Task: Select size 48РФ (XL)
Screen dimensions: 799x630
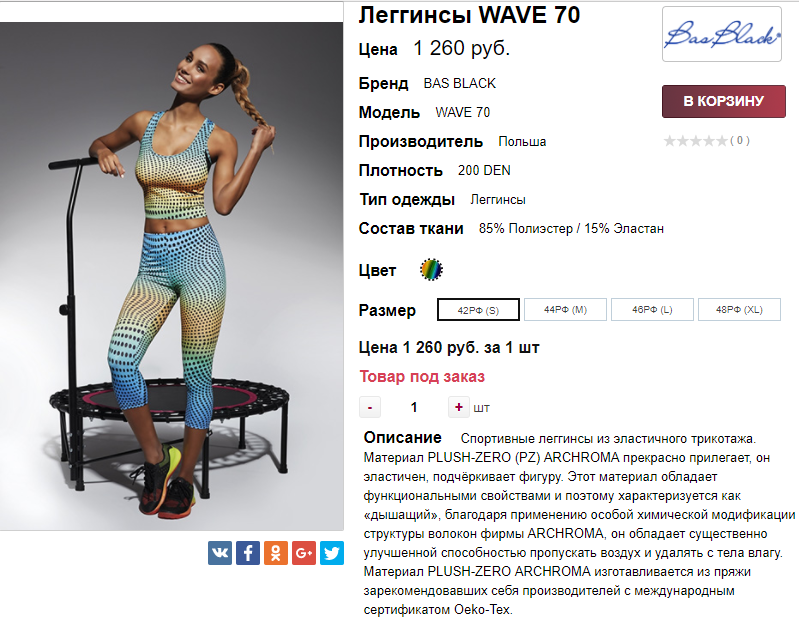Action: (739, 309)
